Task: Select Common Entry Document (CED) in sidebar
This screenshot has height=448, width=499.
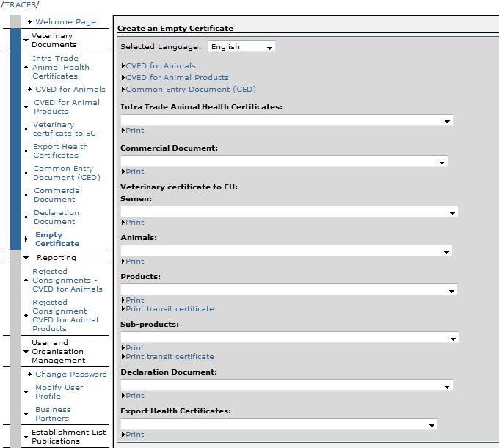Action: (67, 173)
